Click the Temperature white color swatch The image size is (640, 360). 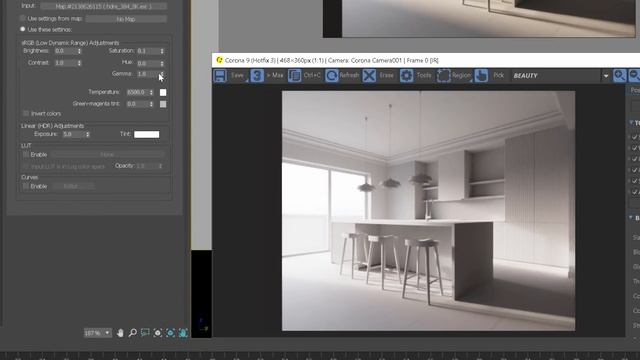163,92
